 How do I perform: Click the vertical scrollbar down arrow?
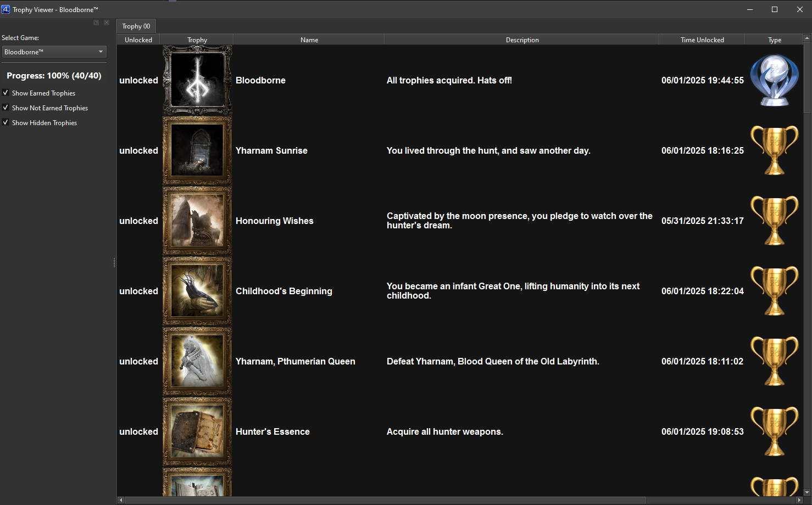(x=807, y=492)
